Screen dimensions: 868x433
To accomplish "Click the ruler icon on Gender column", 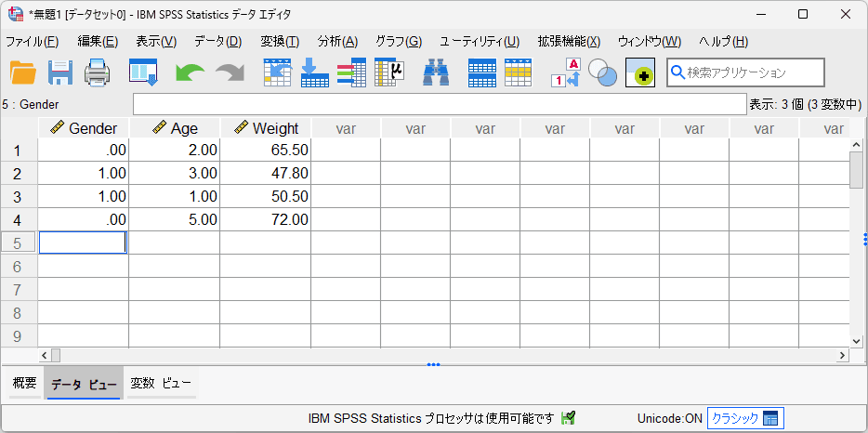I will click(x=57, y=128).
